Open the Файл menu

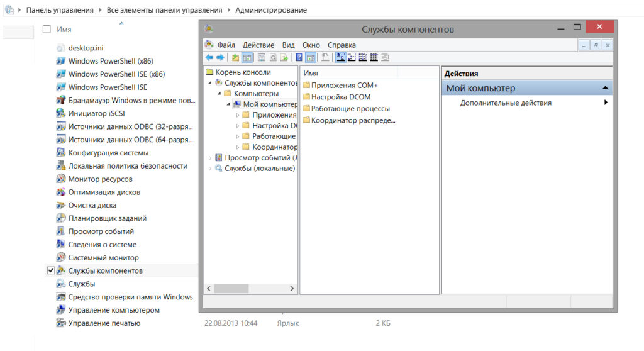tap(226, 45)
